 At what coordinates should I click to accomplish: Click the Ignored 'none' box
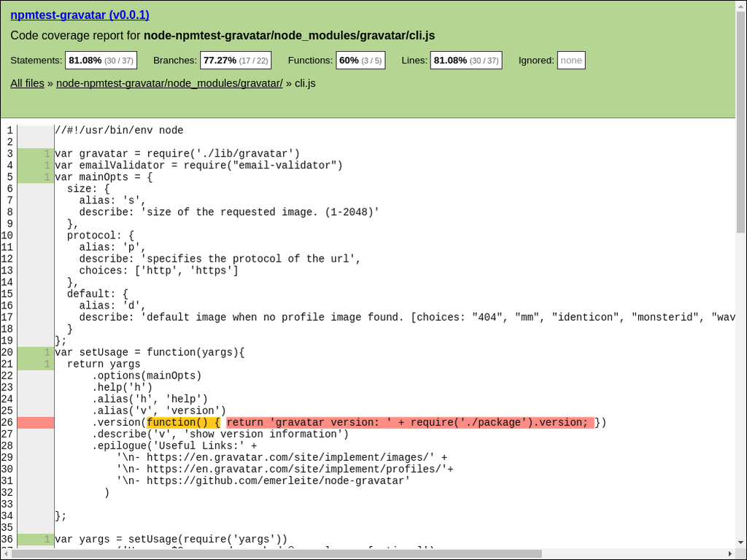(571, 61)
